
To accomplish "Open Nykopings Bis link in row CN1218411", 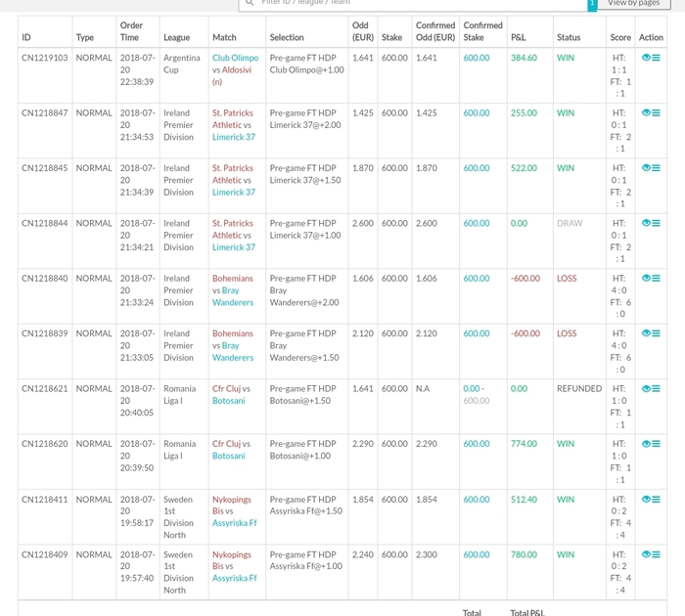I will click(x=232, y=506).
